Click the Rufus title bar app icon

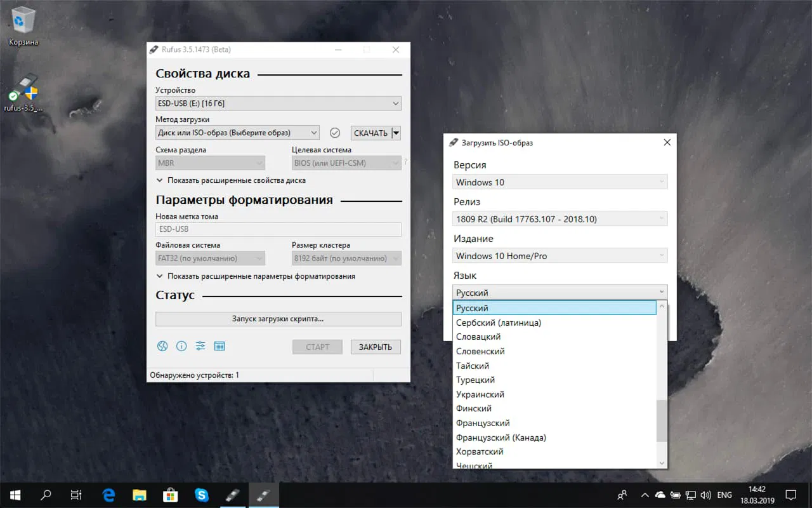tap(152, 50)
